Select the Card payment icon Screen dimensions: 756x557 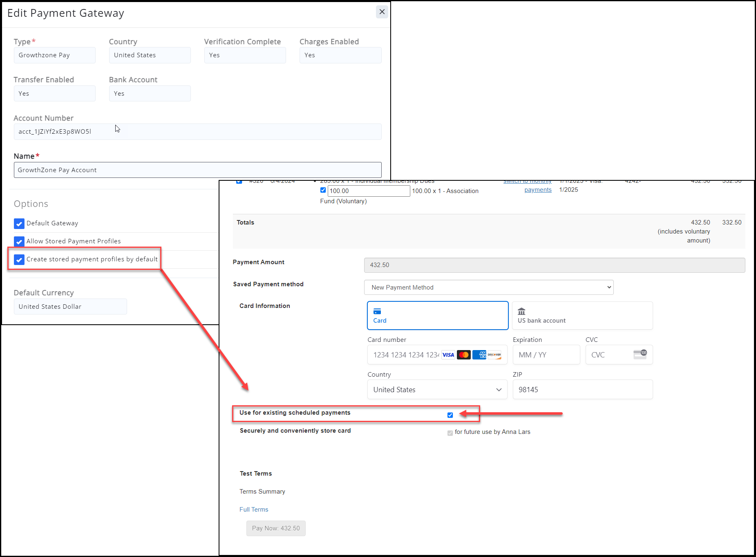tap(377, 312)
